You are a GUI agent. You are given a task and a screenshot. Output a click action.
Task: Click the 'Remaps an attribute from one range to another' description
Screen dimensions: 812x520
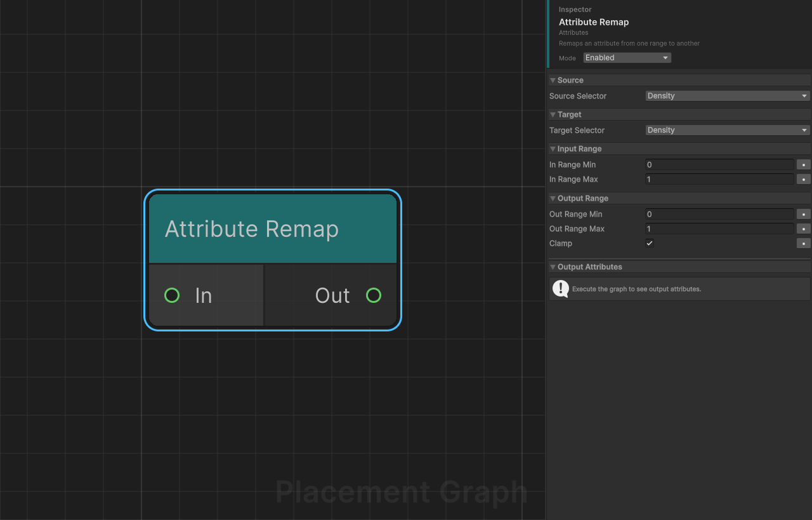pyautogui.click(x=629, y=44)
